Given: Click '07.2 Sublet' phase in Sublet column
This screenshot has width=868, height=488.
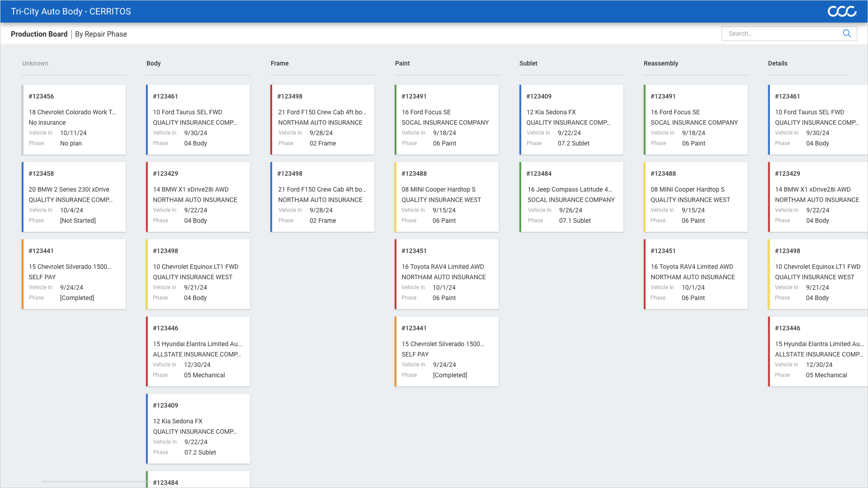Looking at the screenshot, I should [574, 143].
